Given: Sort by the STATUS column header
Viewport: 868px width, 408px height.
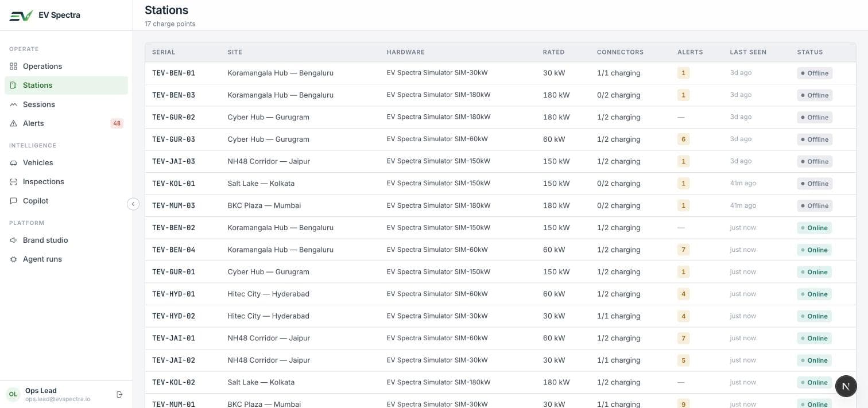Looking at the screenshot, I should coord(810,52).
